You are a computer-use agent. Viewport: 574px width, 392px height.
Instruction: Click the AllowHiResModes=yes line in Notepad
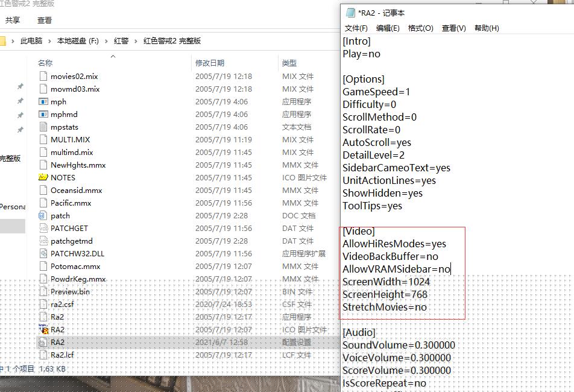[394, 244]
